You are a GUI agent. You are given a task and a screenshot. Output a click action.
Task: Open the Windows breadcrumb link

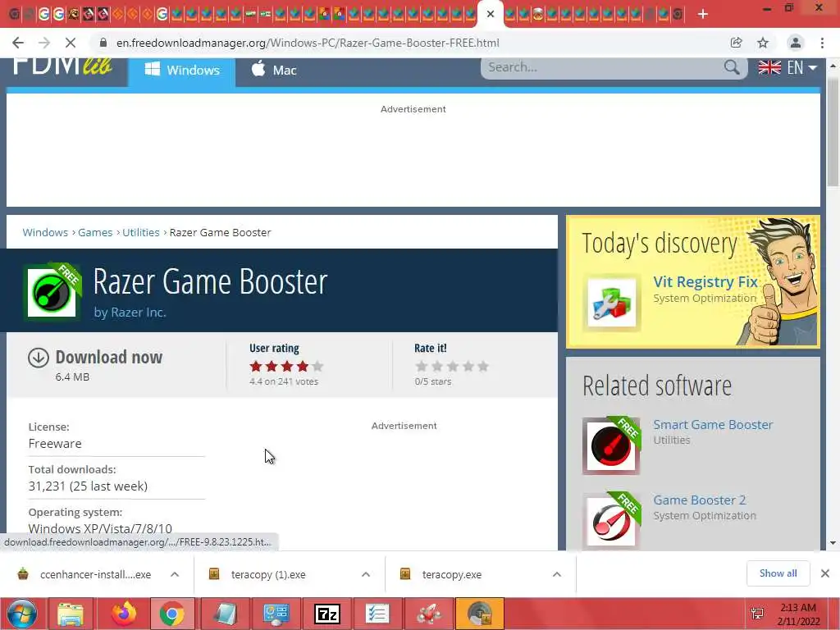(x=45, y=232)
